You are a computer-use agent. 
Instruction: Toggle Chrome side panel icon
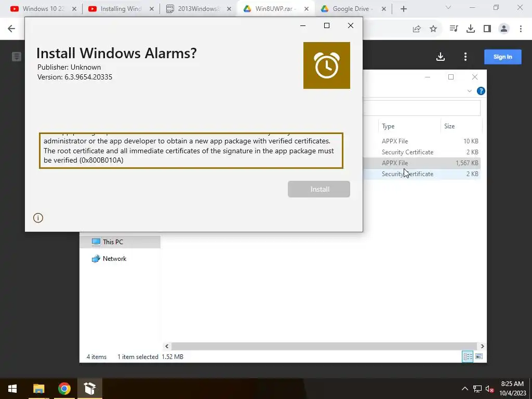click(x=487, y=29)
